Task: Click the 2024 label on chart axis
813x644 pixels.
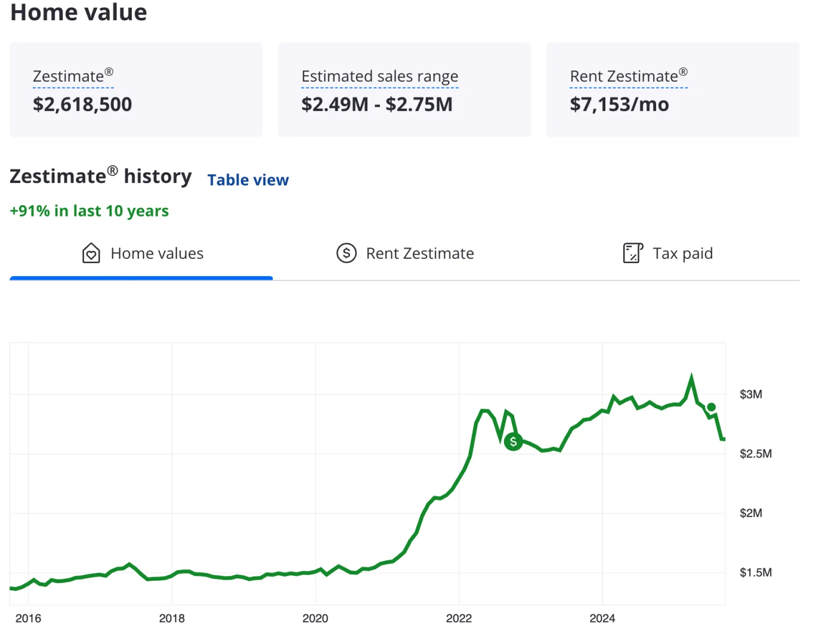Action: 602,618
